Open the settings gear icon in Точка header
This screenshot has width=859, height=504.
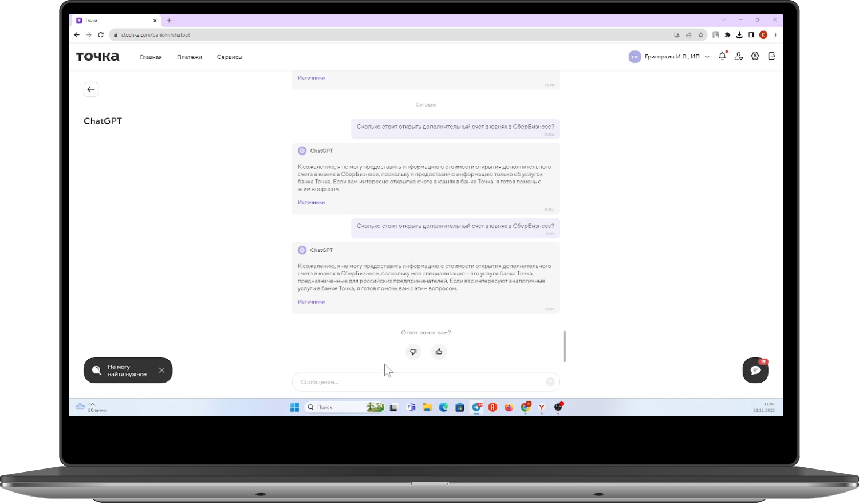[x=755, y=56]
